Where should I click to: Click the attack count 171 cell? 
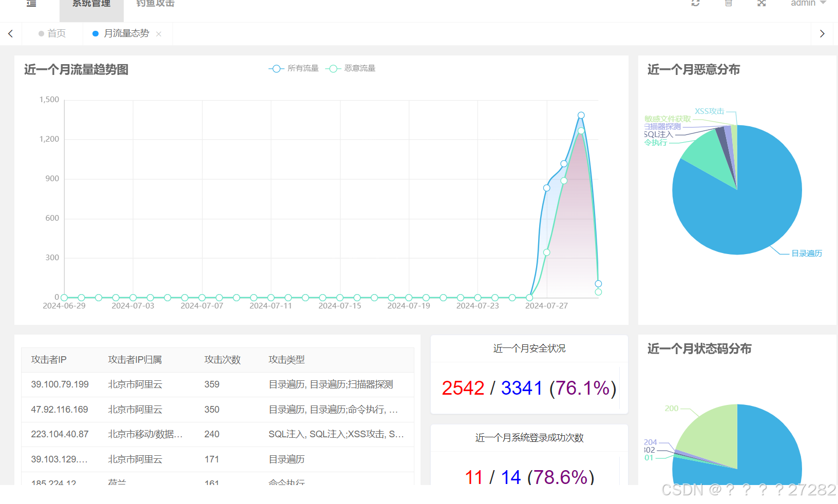(x=212, y=459)
